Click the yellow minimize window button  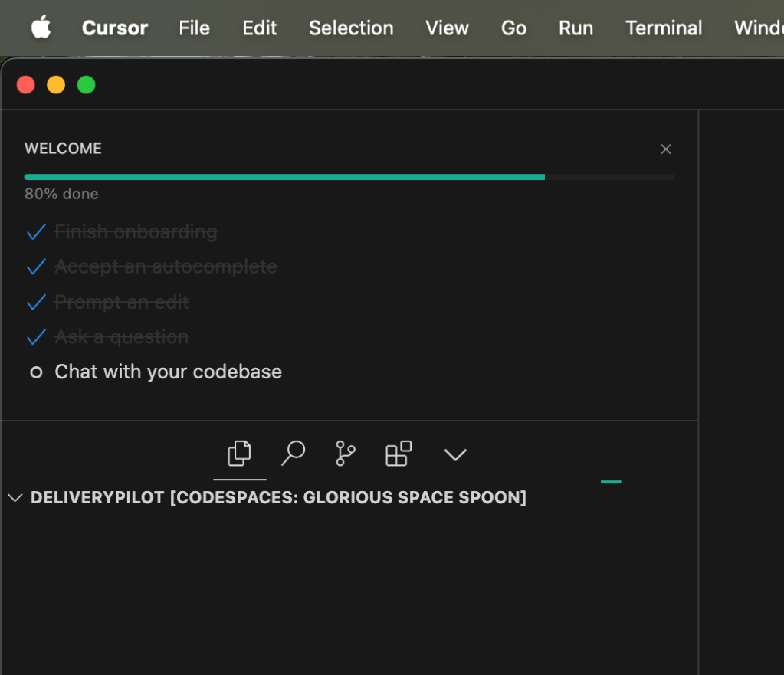point(56,85)
